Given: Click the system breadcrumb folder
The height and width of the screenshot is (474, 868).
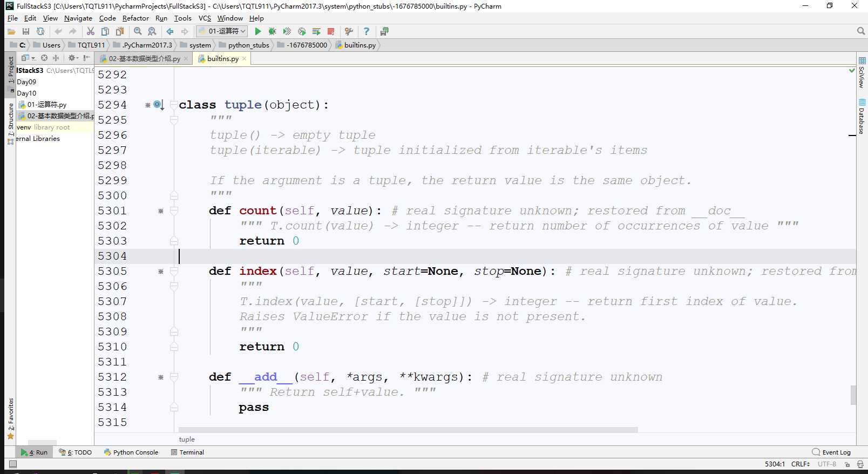Looking at the screenshot, I should (x=195, y=45).
